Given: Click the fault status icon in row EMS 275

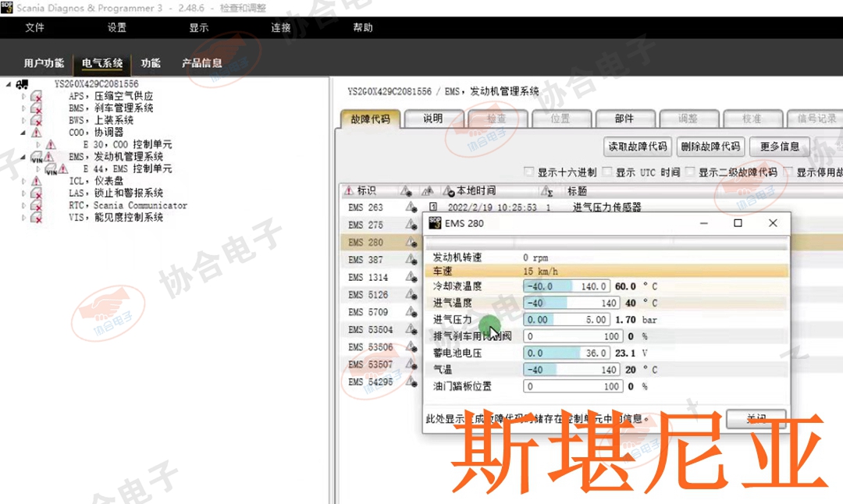Looking at the screenshot, I should 411,225.
